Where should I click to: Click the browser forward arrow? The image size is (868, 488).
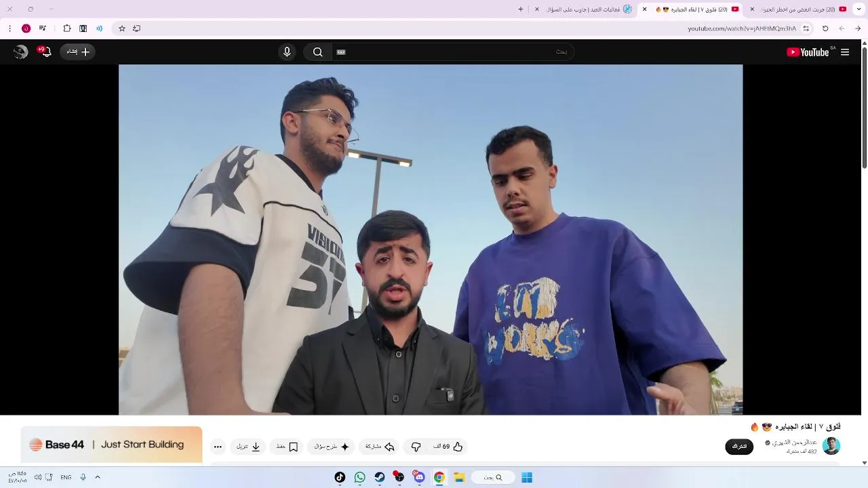point(842,28)
